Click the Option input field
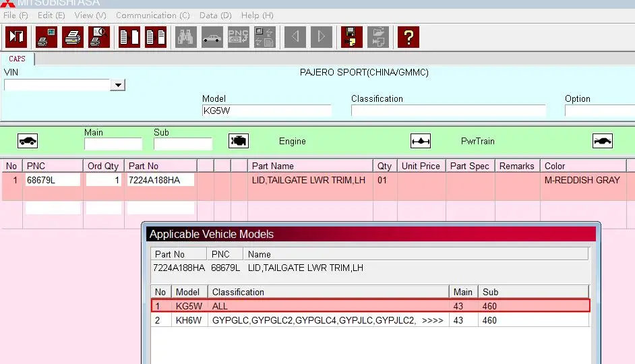The width and height of the screenshot is (635, 364). pyautogui.click(x=600, y=111)
